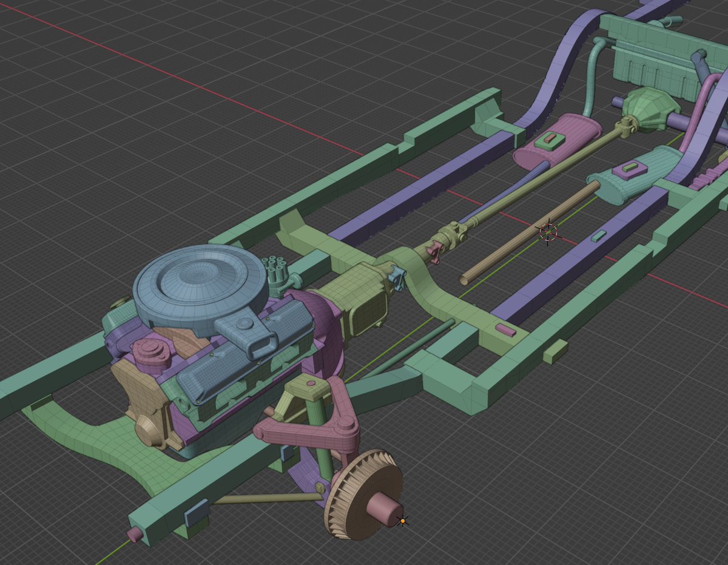
Task: Select the pink U-joint yoke
Action: pyautogui.click(x=434, y=250)
